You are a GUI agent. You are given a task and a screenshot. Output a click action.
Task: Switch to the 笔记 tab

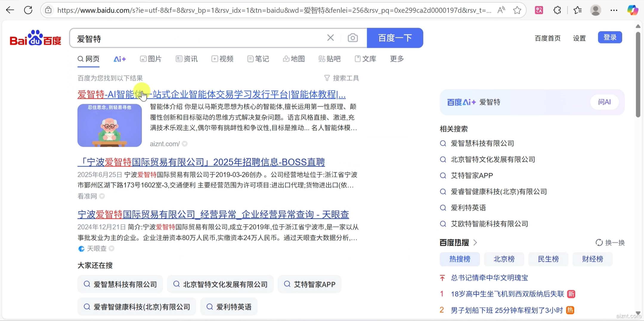pyautogui.click(x=258, y=59)
